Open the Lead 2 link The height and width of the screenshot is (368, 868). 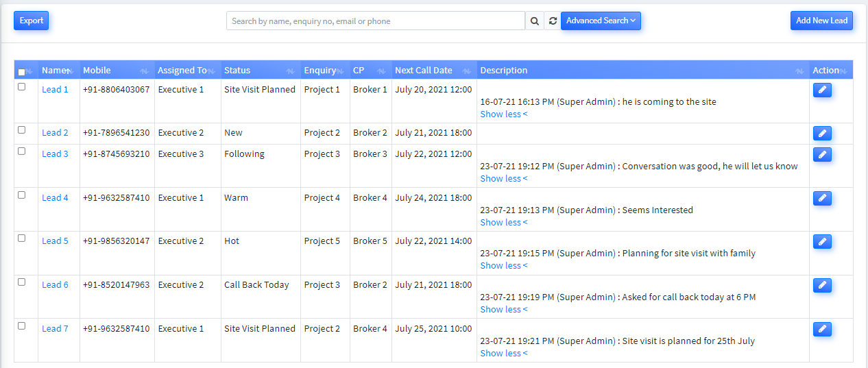coord(55,133)
